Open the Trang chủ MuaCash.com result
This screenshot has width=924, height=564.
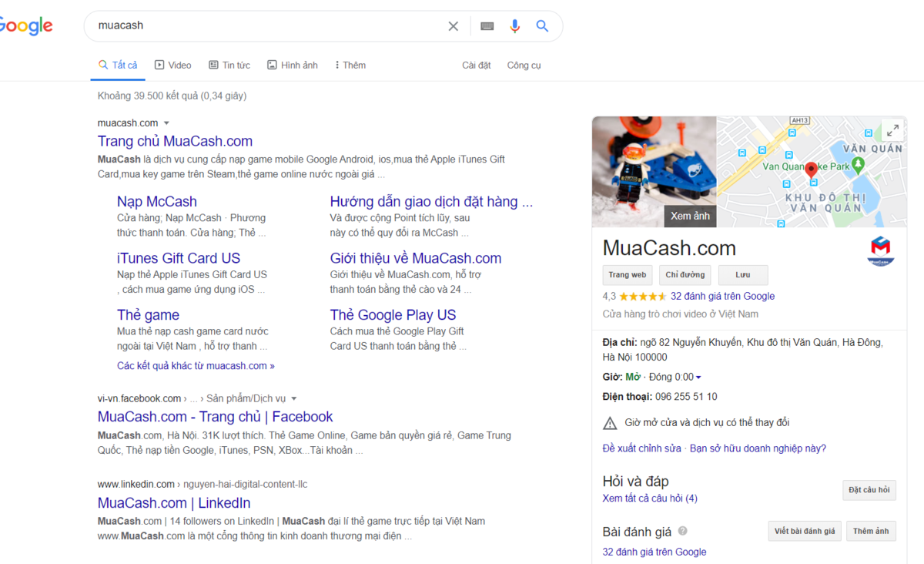click(175, 141)
